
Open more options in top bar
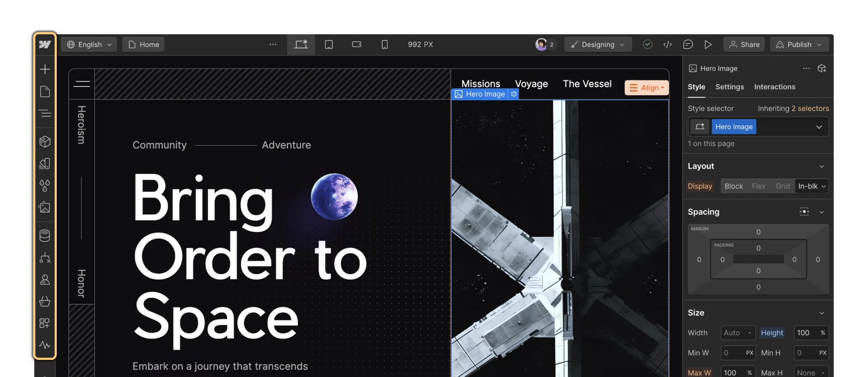[273, 44]
